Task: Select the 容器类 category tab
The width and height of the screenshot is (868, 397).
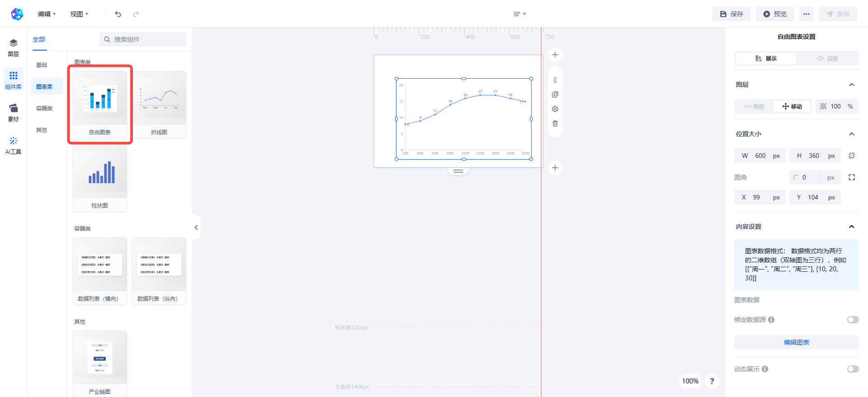Action: (x=44, y=109)
